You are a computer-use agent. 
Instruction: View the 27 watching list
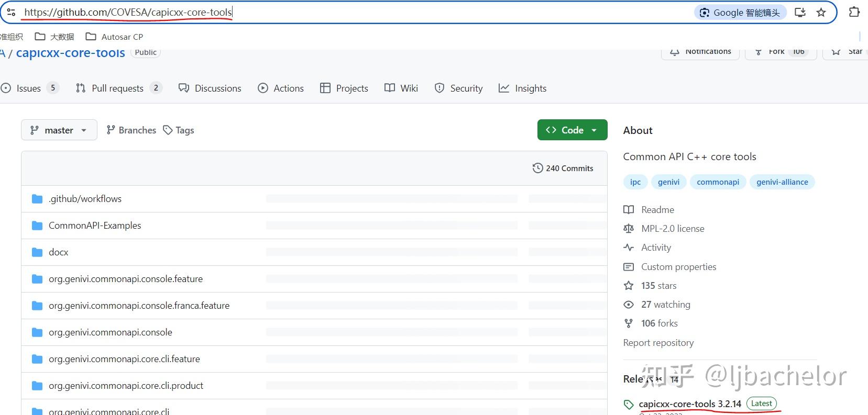pyautogui.click(x=665, y=305)
